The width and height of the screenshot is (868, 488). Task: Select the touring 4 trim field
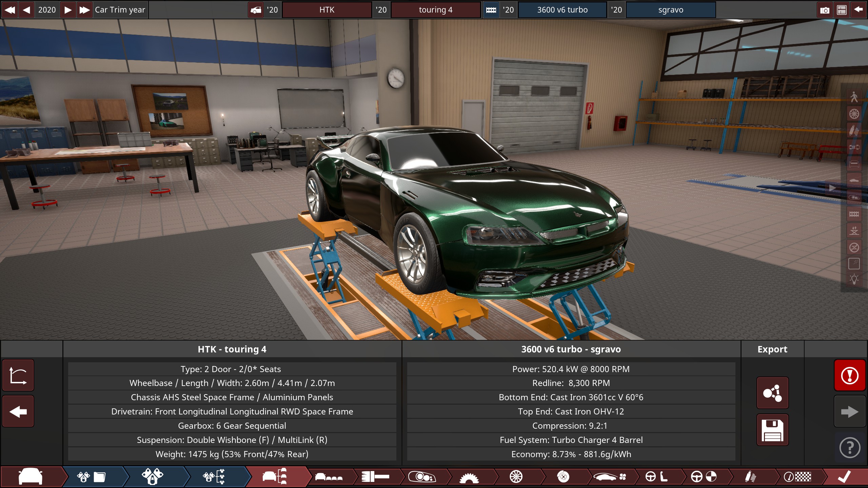[x=436, y=10]
